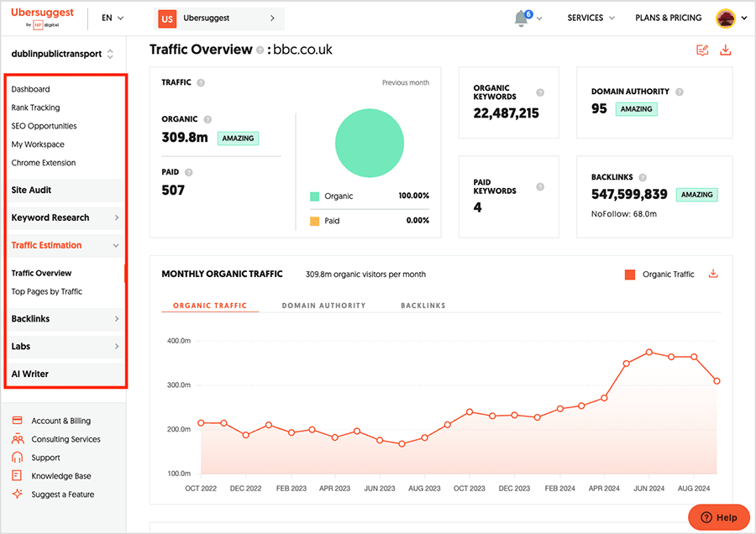Open Plans & Pricing

668,17
